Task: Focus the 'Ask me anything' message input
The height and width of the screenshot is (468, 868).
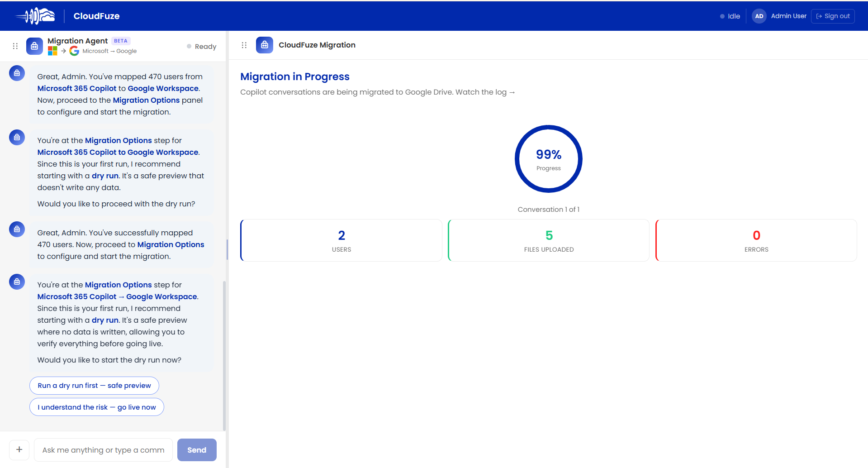Action: [x=103, y=450]
